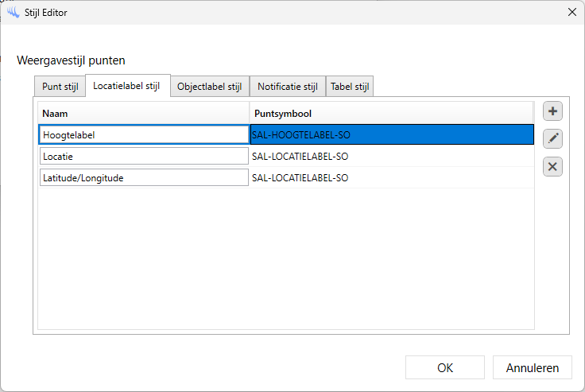
Task: Open the Objectlabel stijl tab
Action: 209,87
